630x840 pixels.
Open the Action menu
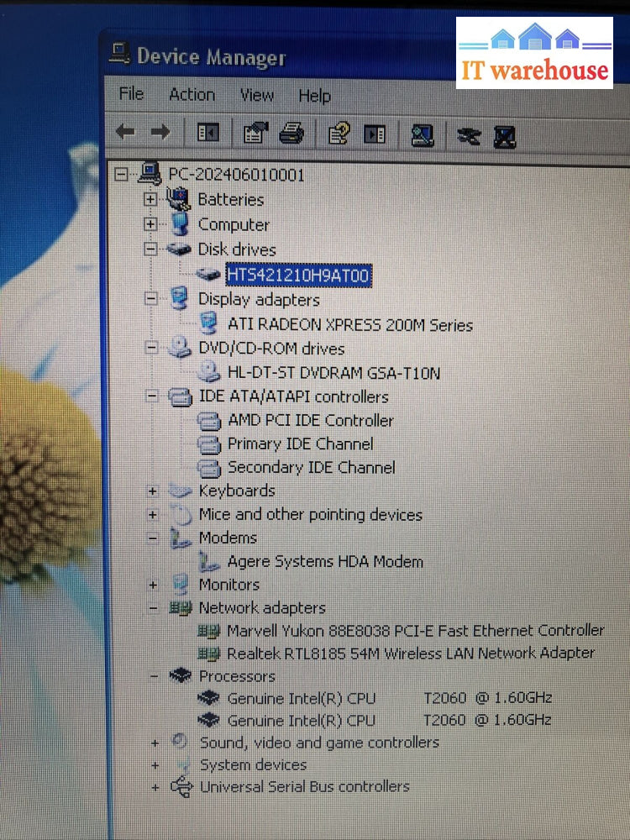coord(192,95)
